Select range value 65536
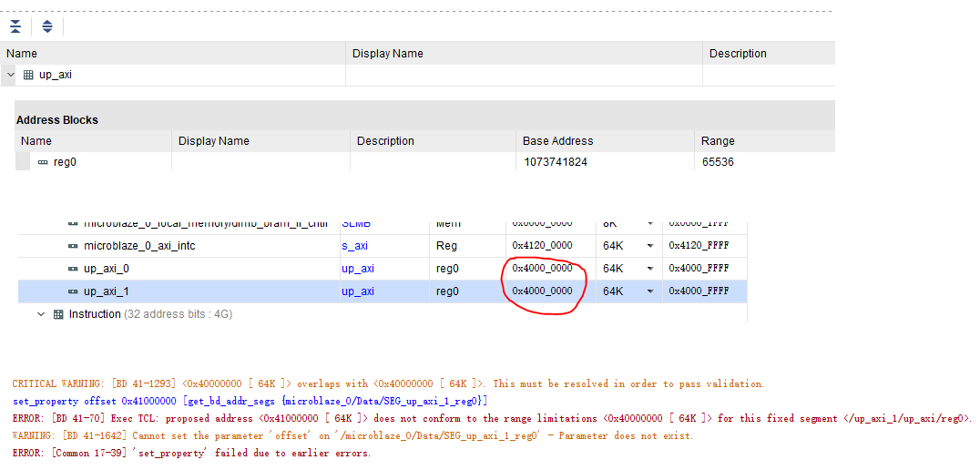The height and width of the screenshot is (470, 980). click(x=717, y=162)
